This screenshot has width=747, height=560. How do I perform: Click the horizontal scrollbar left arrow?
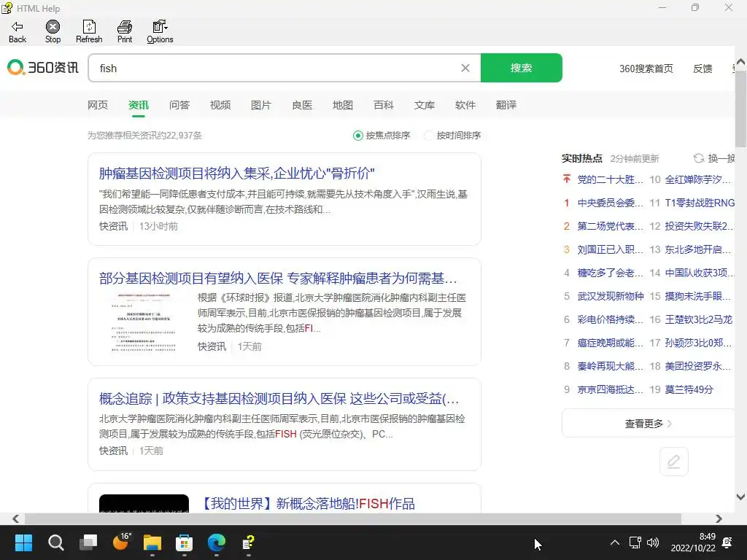tap(16, 518)
